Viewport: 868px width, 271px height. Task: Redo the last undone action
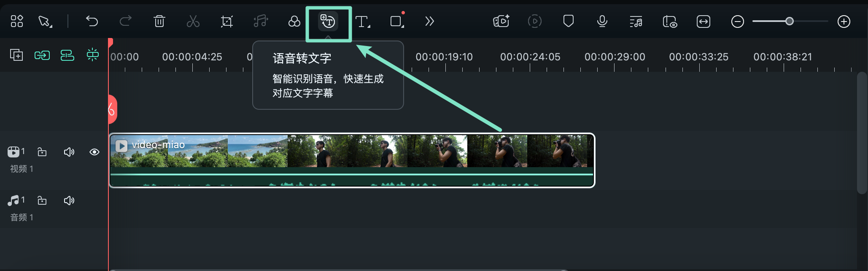click(x=125, y=21)
